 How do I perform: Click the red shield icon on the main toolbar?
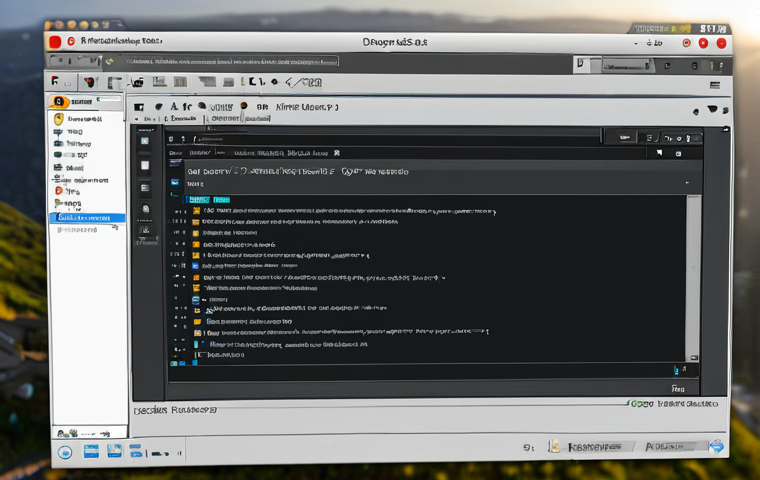click(x=89, y=82)
